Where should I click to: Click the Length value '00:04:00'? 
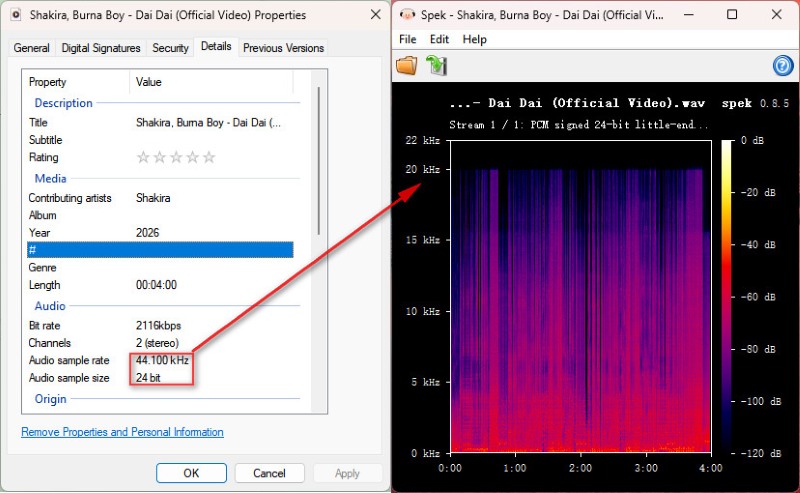(156, 285)
